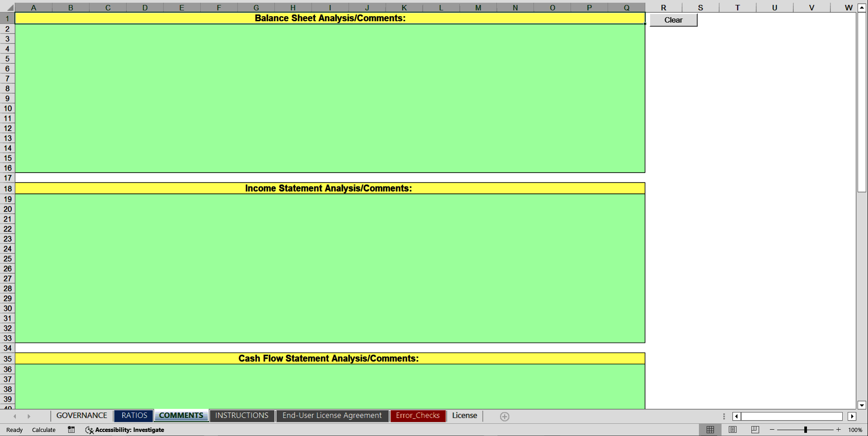Click Calculate in the status bar
The height and width of the screenshot is (436, 868).
(44, 430)
